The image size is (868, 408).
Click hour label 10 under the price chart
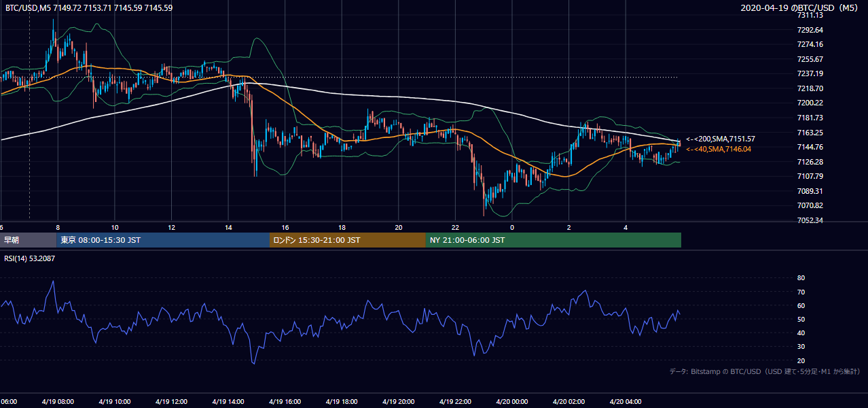pyautogui.click(x=115, y=228)
